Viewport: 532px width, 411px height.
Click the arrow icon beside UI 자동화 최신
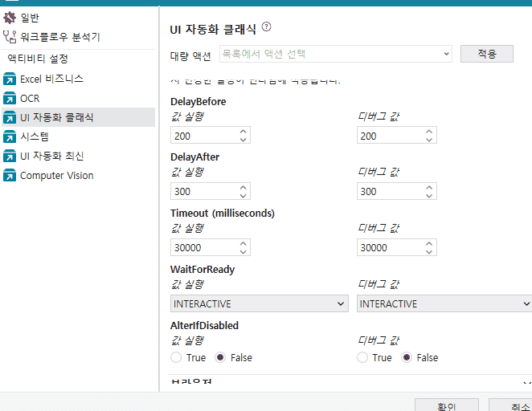pos(10,157)
